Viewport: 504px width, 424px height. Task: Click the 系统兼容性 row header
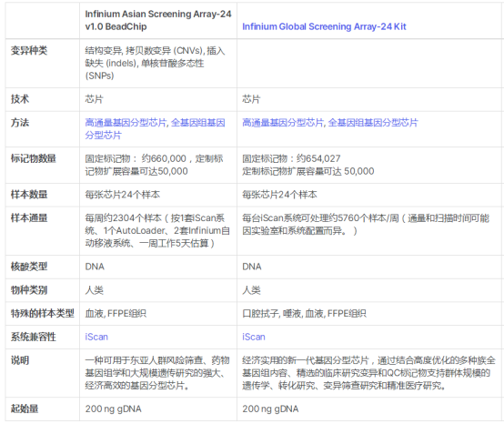34,337
